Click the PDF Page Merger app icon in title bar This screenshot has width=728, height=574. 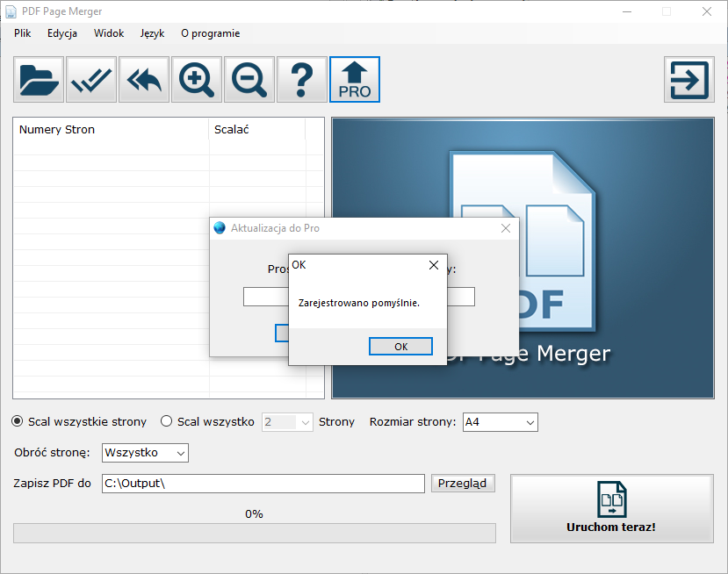click(x=11, y=11)
